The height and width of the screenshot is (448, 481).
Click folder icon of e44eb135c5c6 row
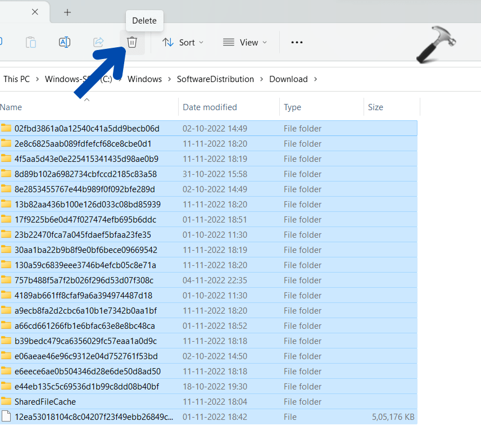tap(6, 386)
